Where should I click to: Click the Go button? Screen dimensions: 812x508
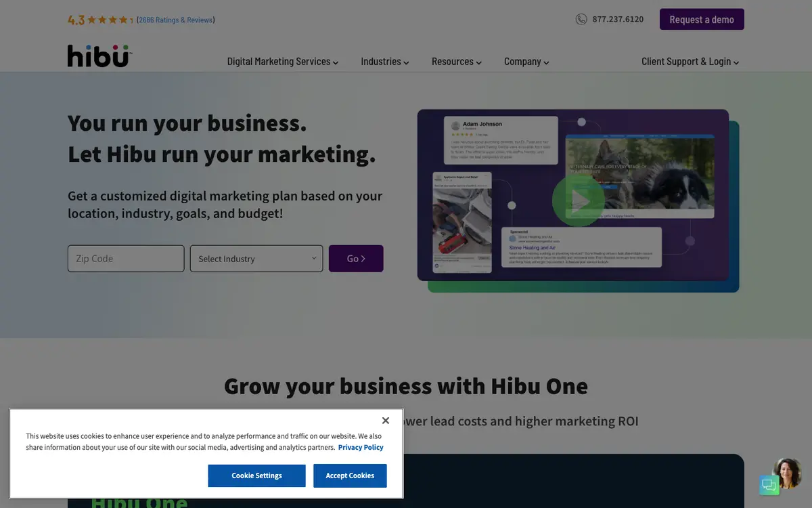(x=356, y=259)
